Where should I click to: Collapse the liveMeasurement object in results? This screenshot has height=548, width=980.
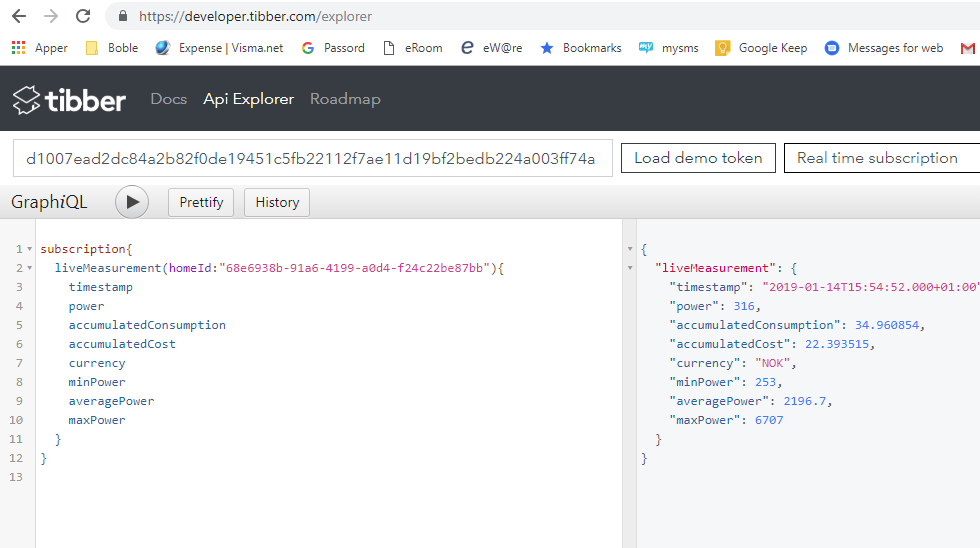click(x=629, y=268)
